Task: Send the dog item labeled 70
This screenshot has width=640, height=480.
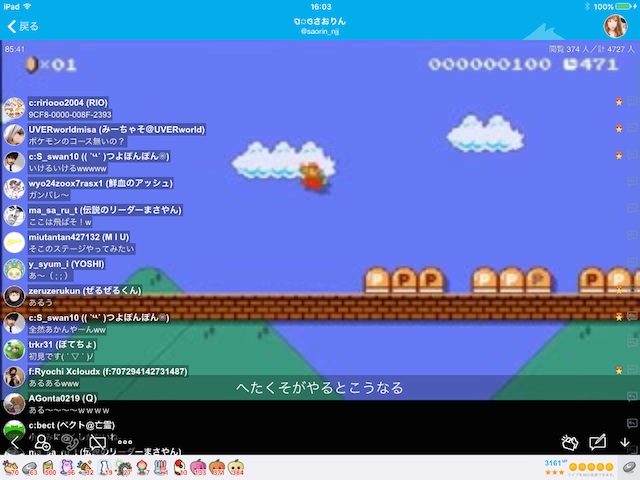Action: 11,467
